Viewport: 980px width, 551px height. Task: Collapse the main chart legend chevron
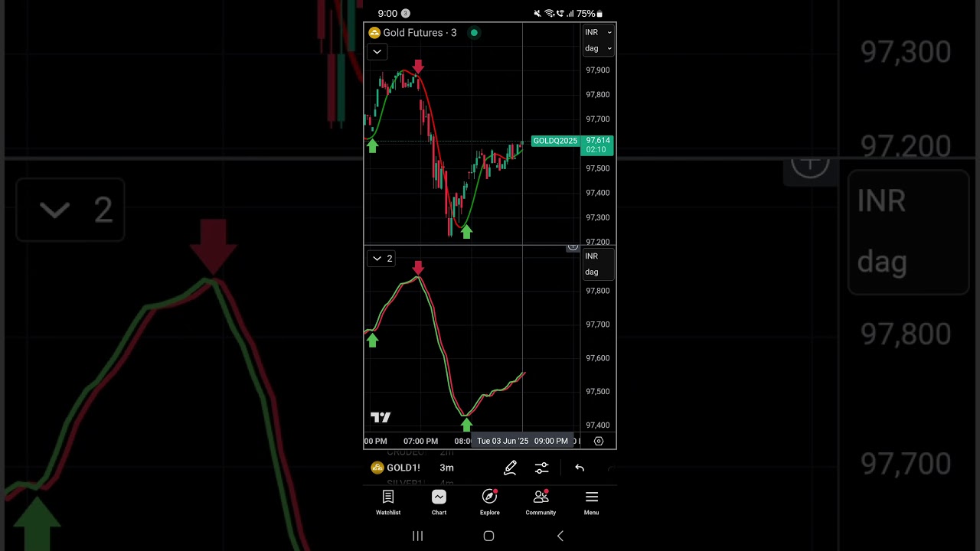click(377, 52)
